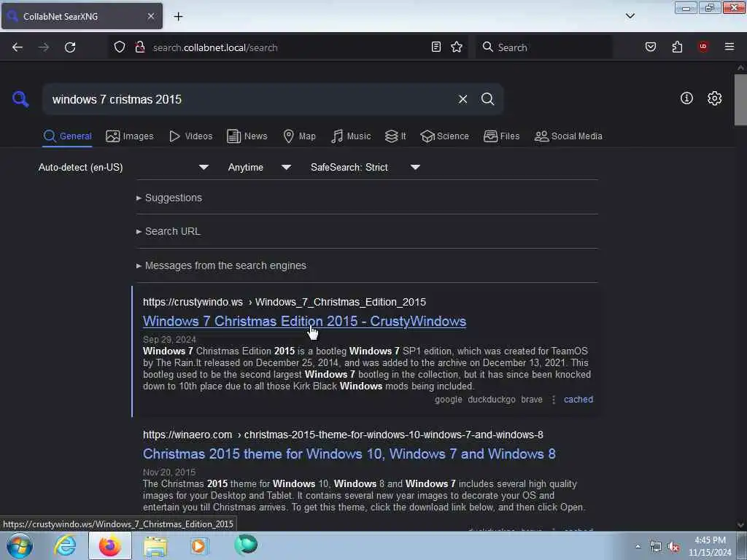Clear the search query with the X icon
This screenshot has height=560, width=747.
pyautogui.click(x=462, y=99)
